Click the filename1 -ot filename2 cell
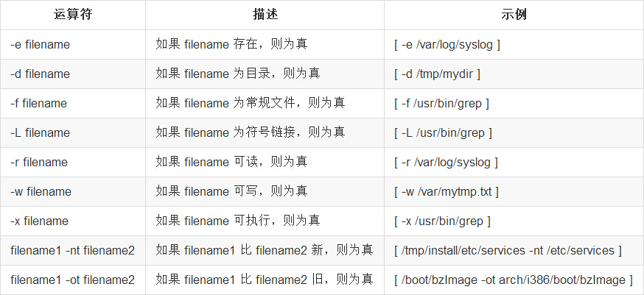Screen dimensions: 644x295 point(72,280)
